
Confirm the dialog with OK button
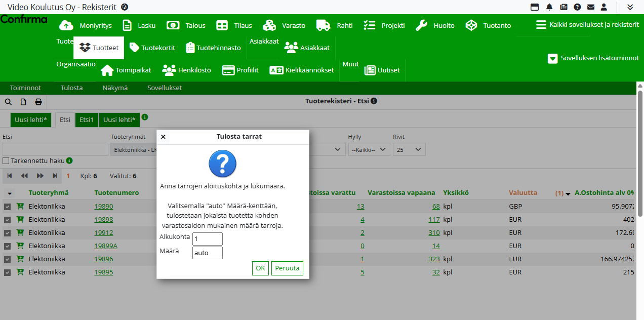pyautogui.click(x=260, y=268)
